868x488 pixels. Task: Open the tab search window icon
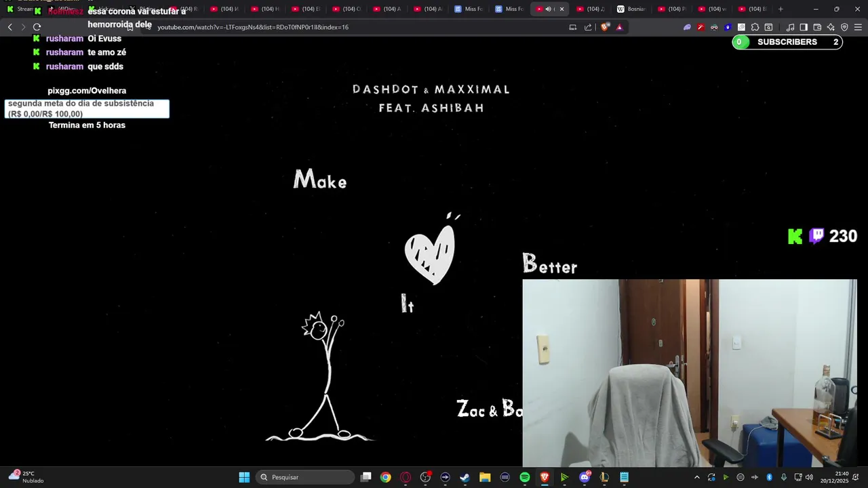768,27
